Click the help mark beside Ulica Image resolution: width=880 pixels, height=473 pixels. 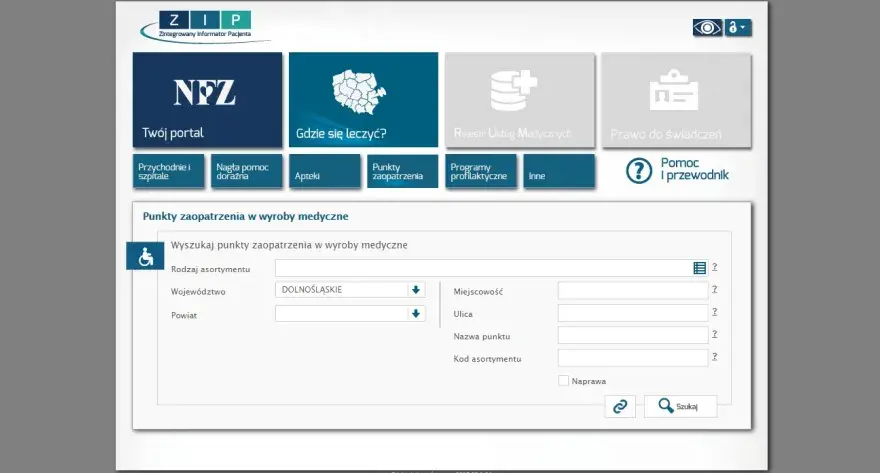tap(714, 312)
